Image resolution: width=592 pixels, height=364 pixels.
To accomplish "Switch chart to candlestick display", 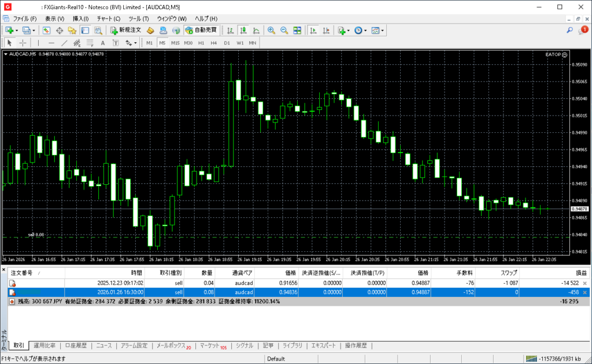I will [x=243, y=30].
